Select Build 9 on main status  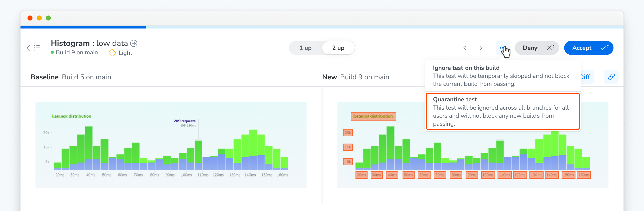(74, 53)
